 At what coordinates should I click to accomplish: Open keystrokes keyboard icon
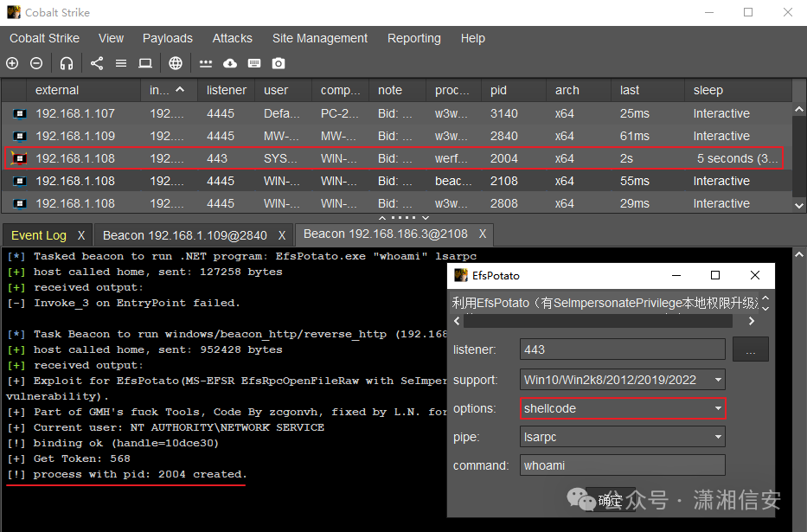[x=254, y=63]
